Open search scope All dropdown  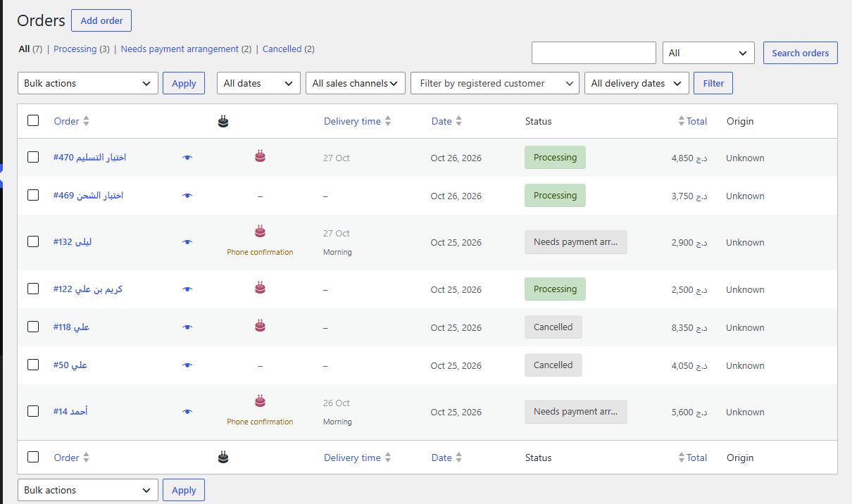click(708, 53)
